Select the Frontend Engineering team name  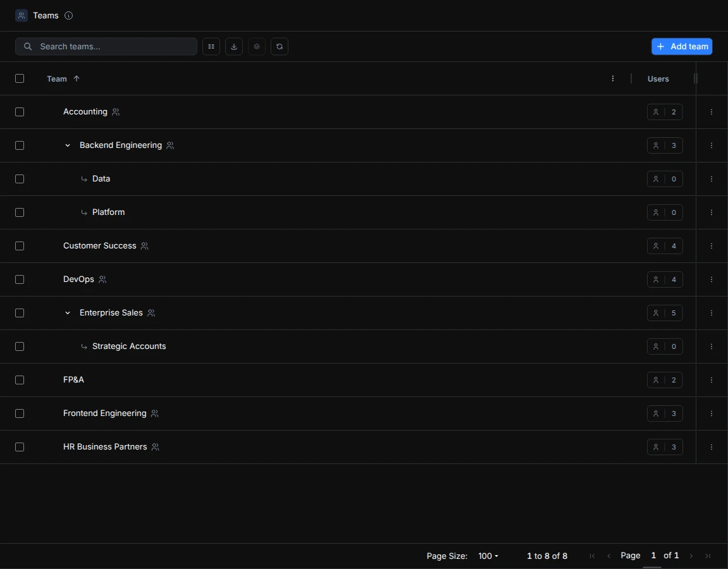(x=104, y=413)
